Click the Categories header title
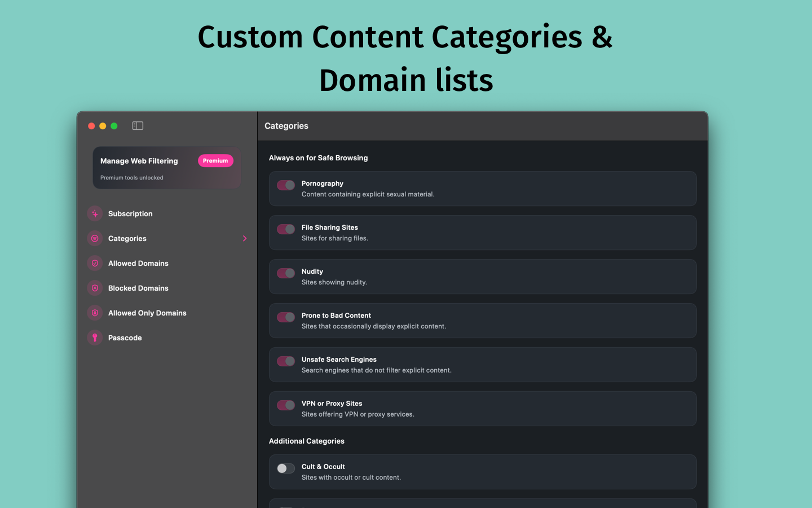The height and width of the screenshot is (508, 812). click(286, 126)
